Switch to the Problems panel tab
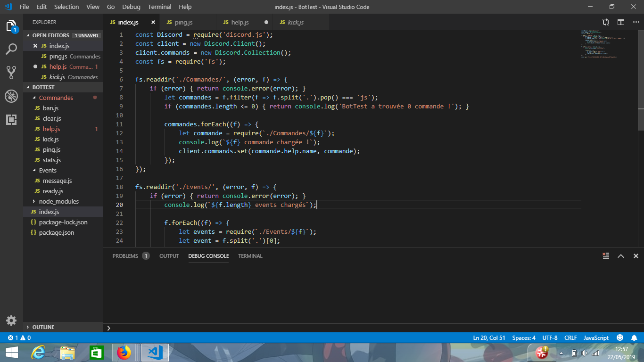644x362 pixels. 131,256
